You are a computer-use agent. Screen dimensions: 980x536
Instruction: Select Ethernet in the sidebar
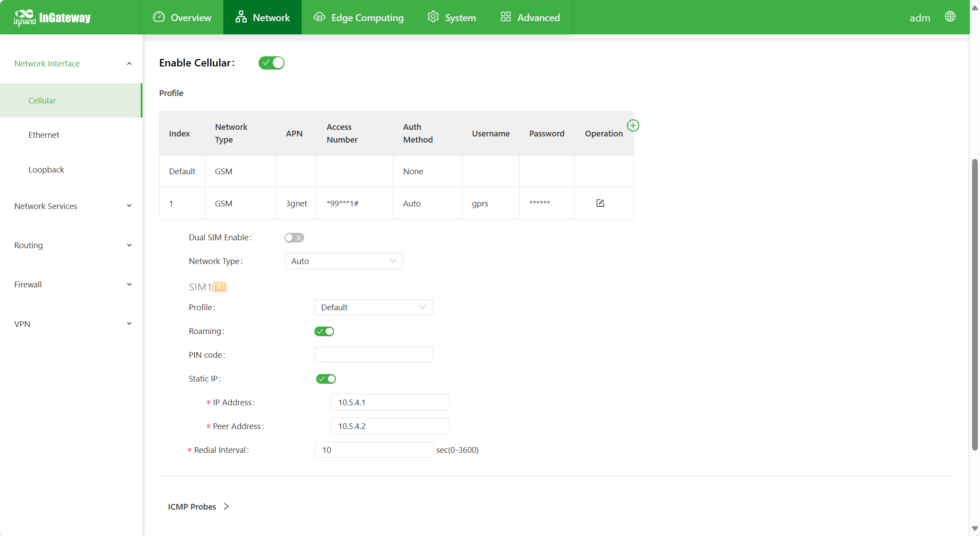(44, 135)
